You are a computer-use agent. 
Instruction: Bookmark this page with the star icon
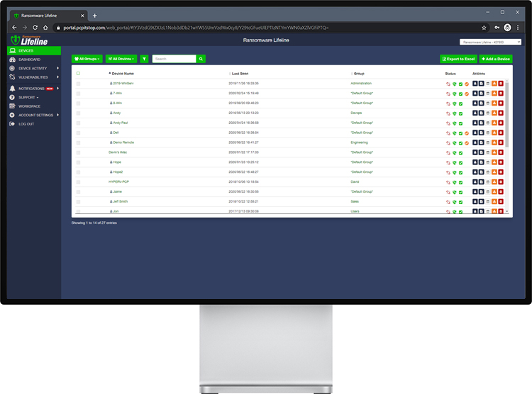tap(484, 28)
